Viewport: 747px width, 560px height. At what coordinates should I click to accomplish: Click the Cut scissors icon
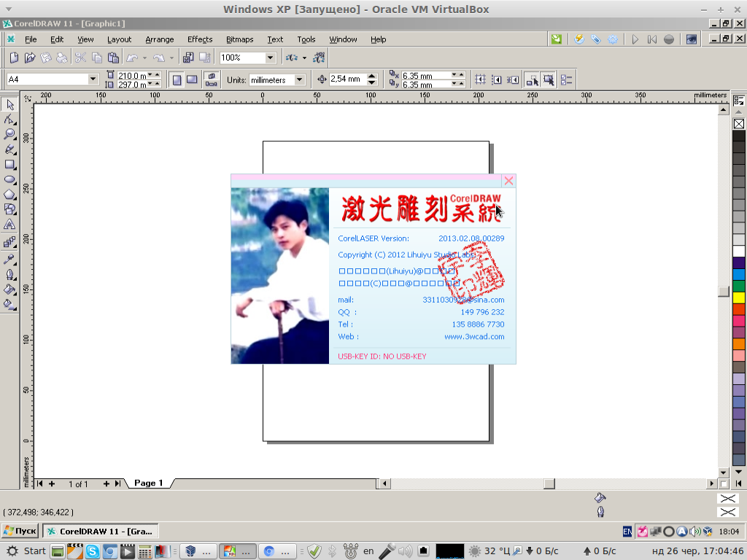tap(80, 58)
